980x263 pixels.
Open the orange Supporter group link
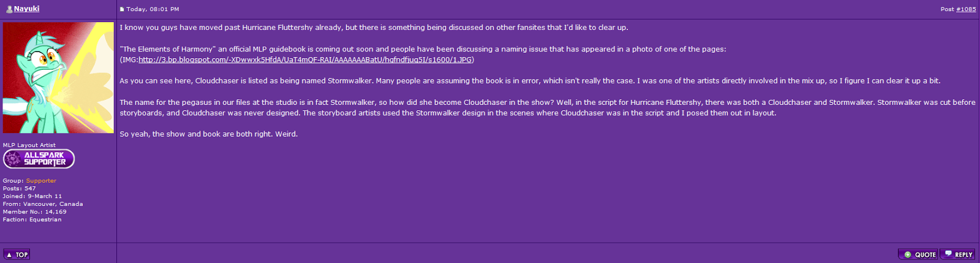[x=41, y=181]
